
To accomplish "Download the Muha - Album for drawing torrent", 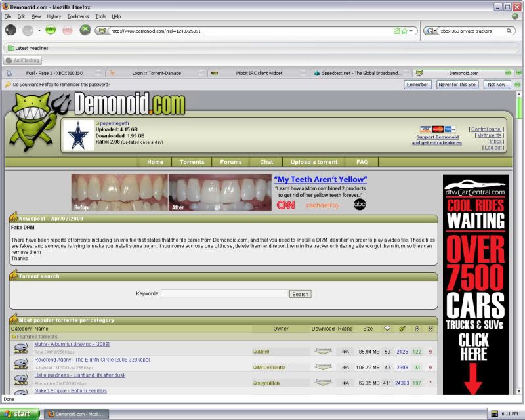I will (x=323, y=351).
